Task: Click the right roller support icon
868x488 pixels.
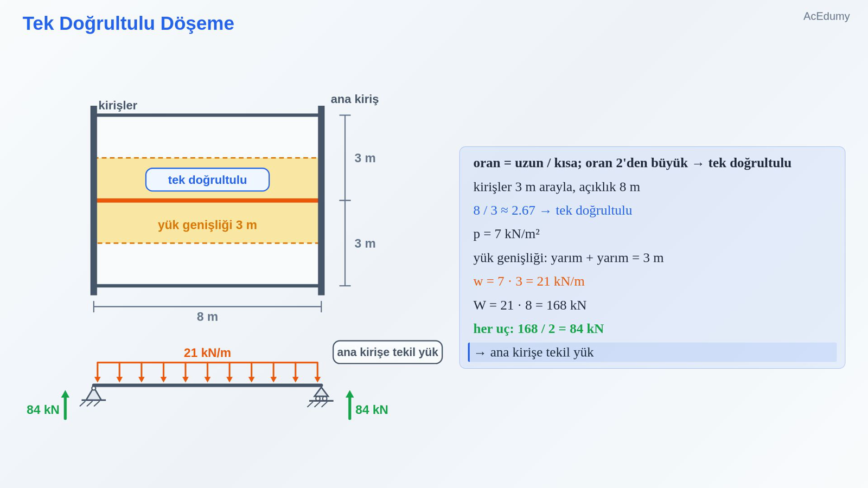Action: point(321,397)
